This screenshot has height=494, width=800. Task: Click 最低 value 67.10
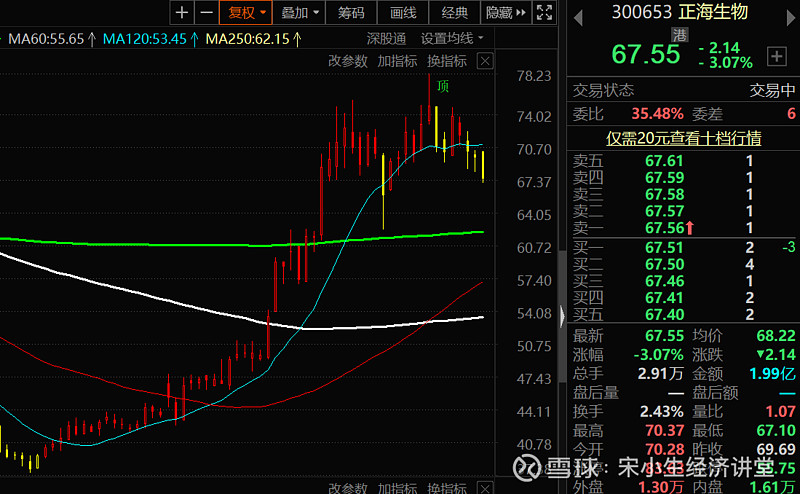coord(776,431)
